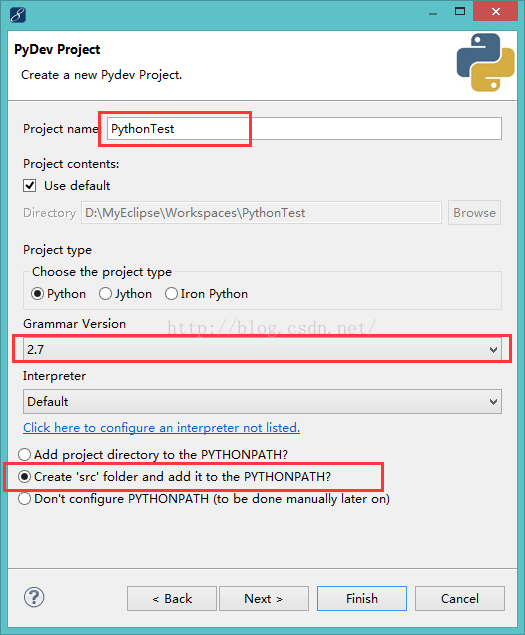Click the help question mark icon
Image resolution: width=525 pixels, height=635 pixels.
tap(34, 597)
